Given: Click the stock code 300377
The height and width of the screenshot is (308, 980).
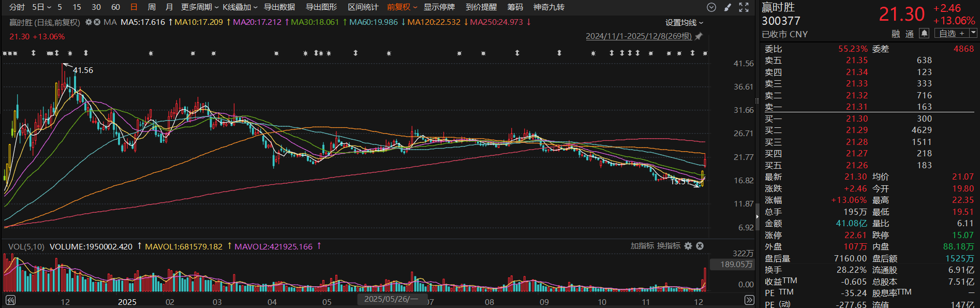Looking at the screenshot, I should (x=781, y=21).
